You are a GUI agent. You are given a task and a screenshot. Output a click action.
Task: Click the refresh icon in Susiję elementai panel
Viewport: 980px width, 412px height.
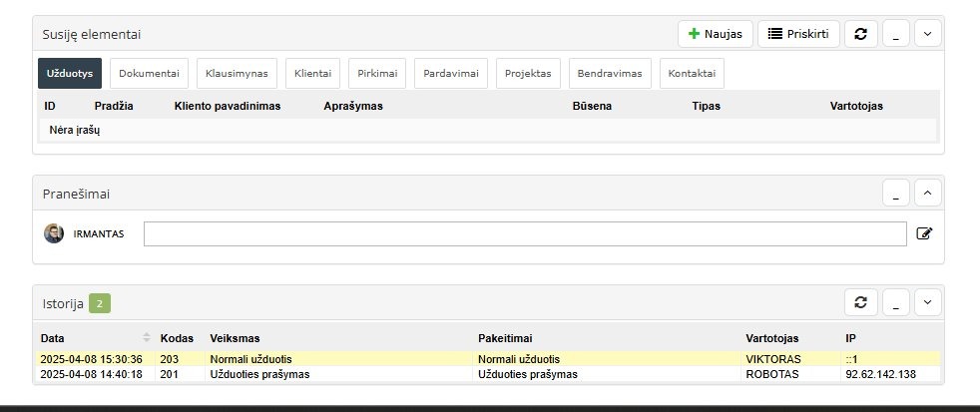click(861, 34)
